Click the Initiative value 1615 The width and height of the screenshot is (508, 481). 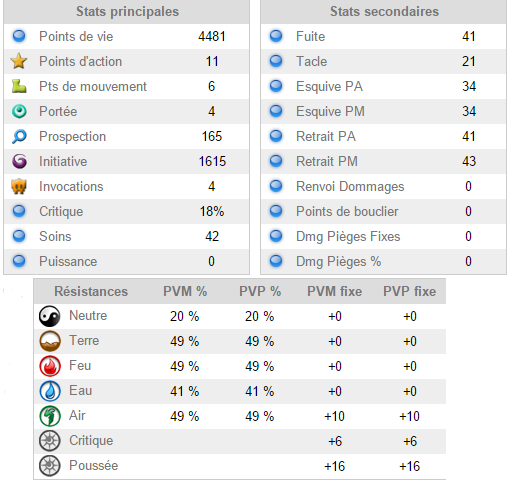(x=212, y=161)
